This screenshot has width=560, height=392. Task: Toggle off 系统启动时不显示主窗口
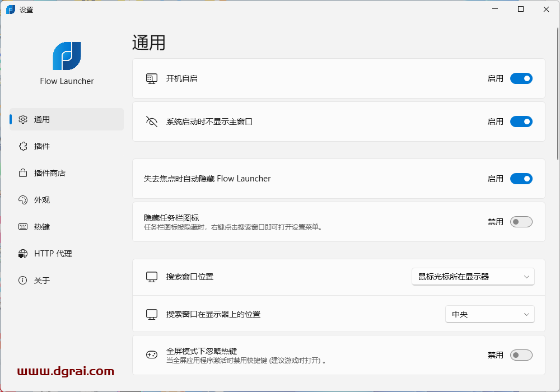pos(521,122)
